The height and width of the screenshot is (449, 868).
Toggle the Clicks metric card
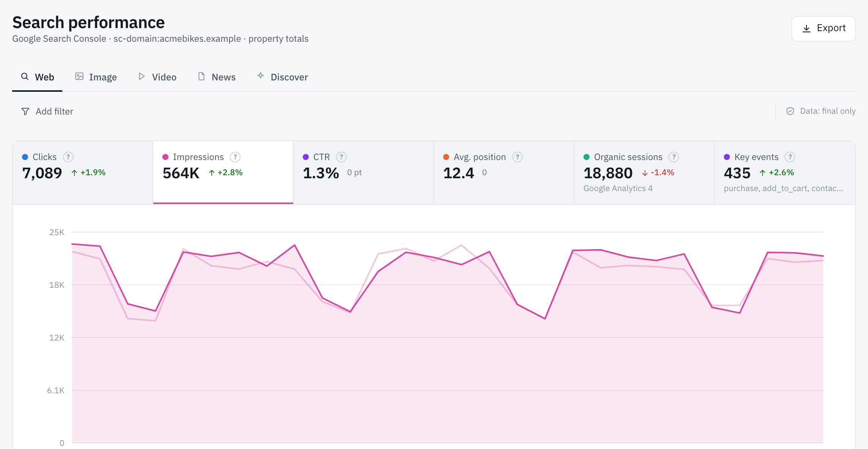(83, 173)
